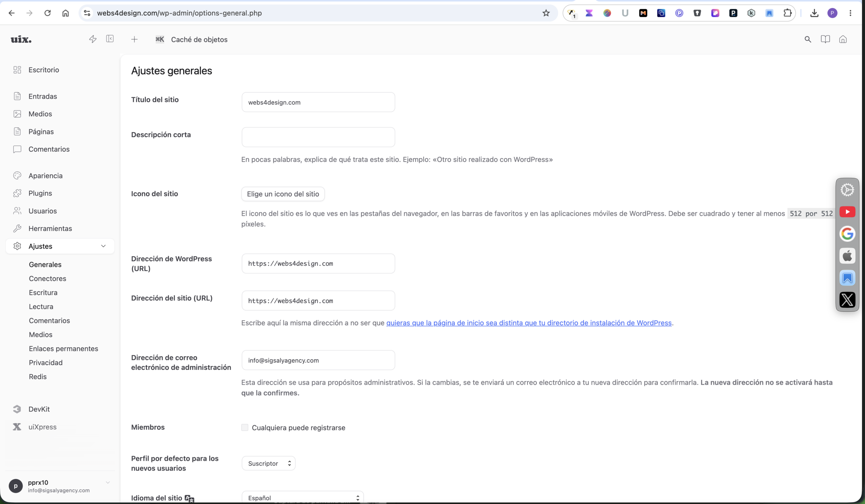Click the pprx10 user avatar
The height and width of the screenshot is (504, 865).
tap(16, 486)
